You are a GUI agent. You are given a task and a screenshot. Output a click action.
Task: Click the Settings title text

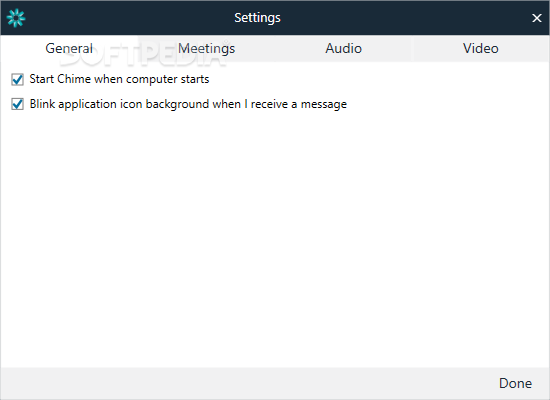pos(257,18)
